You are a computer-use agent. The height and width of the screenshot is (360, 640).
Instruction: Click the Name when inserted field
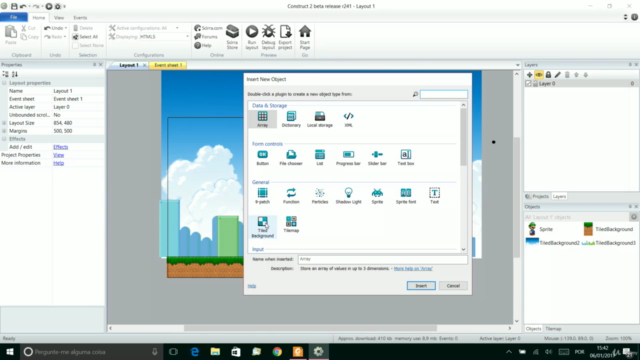click(382, 259)
